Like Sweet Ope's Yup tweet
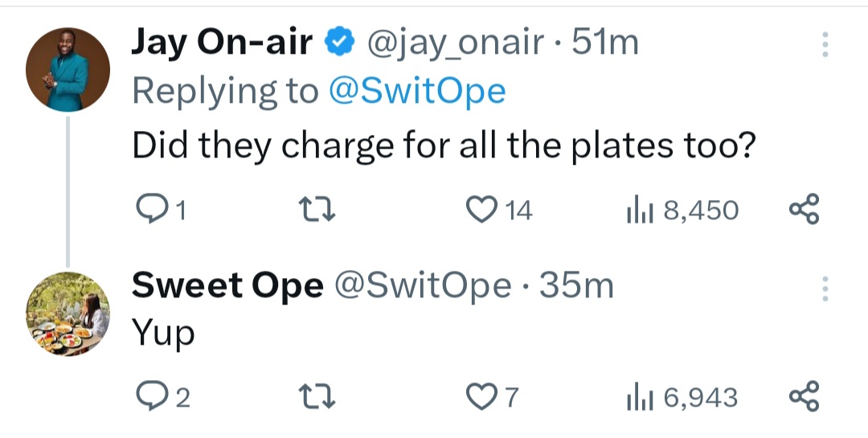Screen dimensions: 868x438 click(x=481, y=397)
